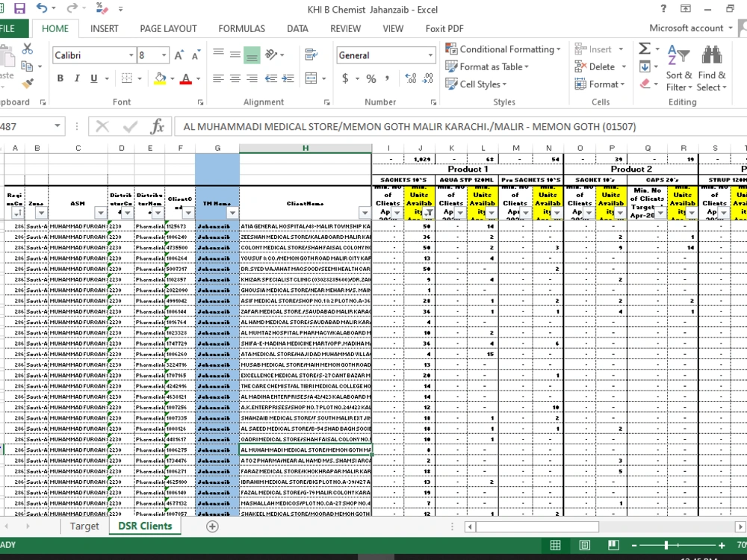Screen dimensions: 747x560
Task: Switch to Page Break Preview in status bar
Action: pyautogui.click(x=613, y=545)
